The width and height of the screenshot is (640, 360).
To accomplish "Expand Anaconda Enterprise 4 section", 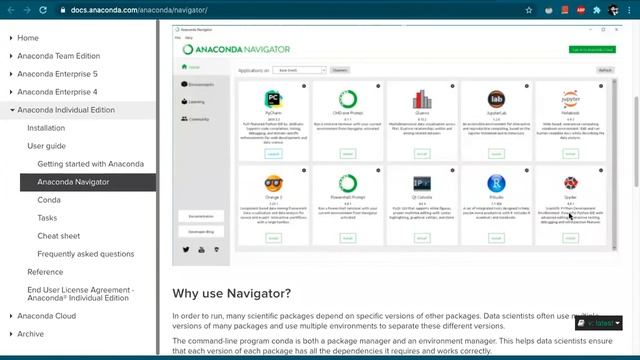I will click(11, 92).
